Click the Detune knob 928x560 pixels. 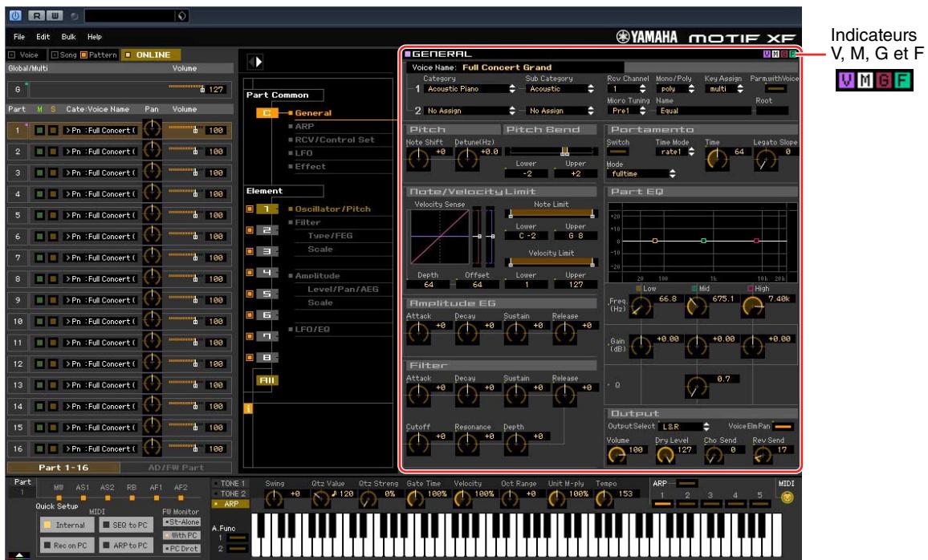point(467,159)
